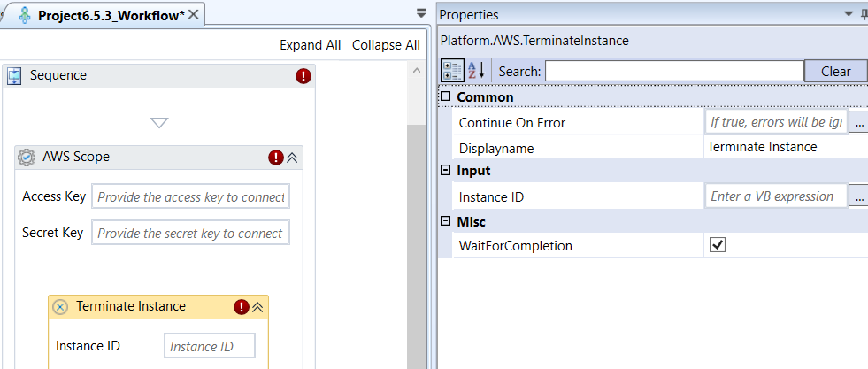Click the Displayname property label
This screenshot has width=868, height=369.
pos(496,149)
